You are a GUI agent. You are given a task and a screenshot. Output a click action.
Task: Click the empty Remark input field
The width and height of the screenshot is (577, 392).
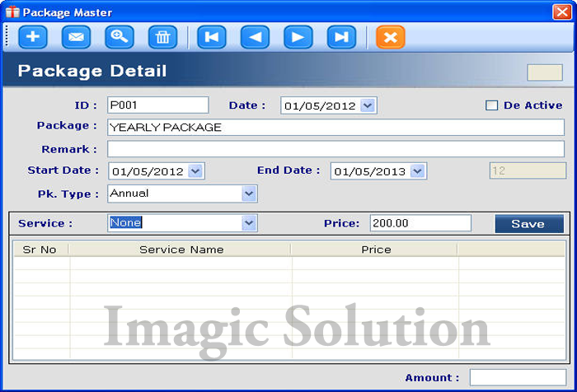pyautogui.click(x=336, y=149)
